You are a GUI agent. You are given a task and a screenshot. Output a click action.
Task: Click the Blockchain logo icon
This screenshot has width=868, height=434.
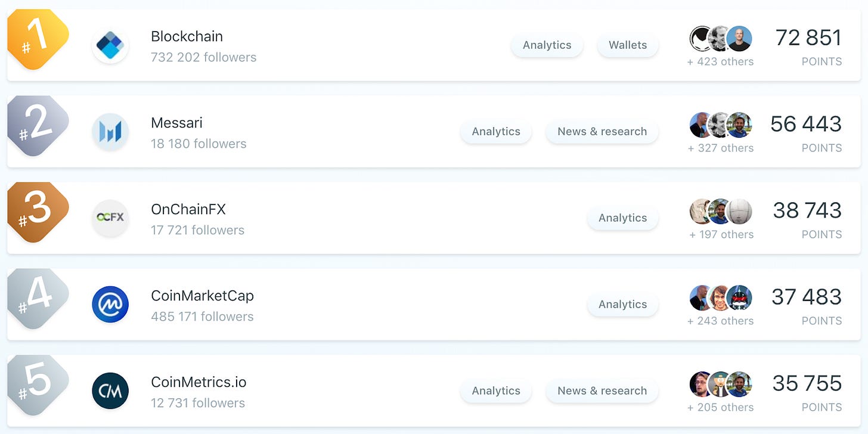(x=110, y=45)
